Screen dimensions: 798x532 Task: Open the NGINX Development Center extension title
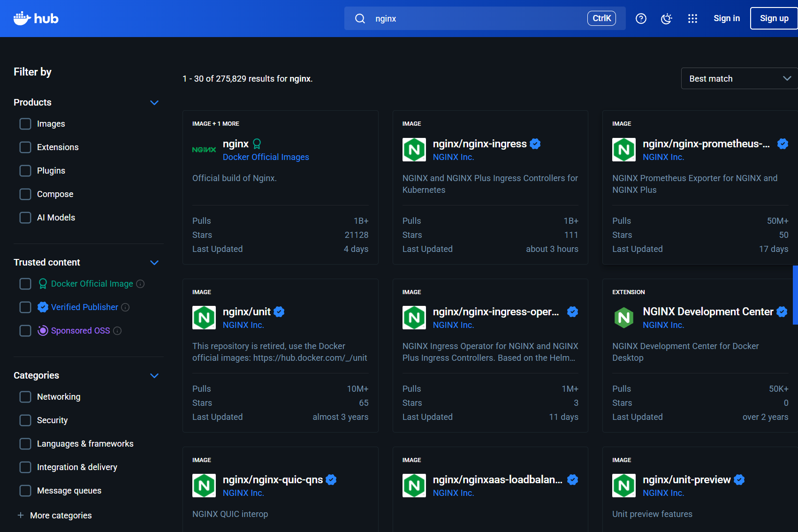click(708, 312)
